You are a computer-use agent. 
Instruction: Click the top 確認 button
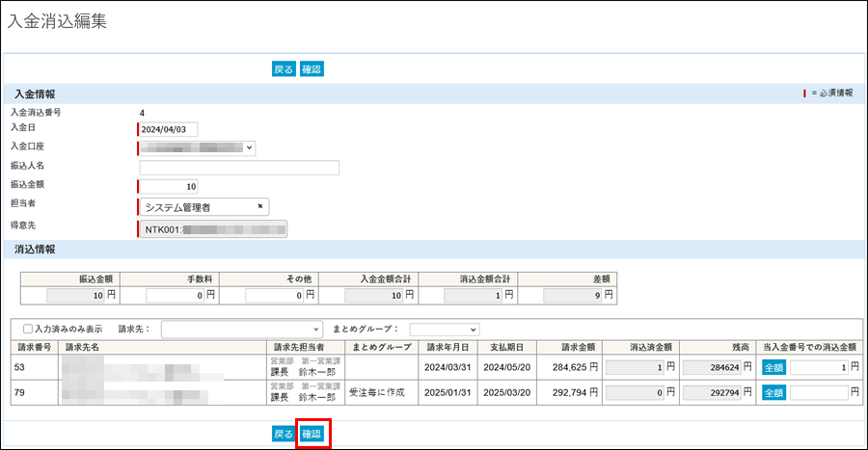tap(312, 69)
